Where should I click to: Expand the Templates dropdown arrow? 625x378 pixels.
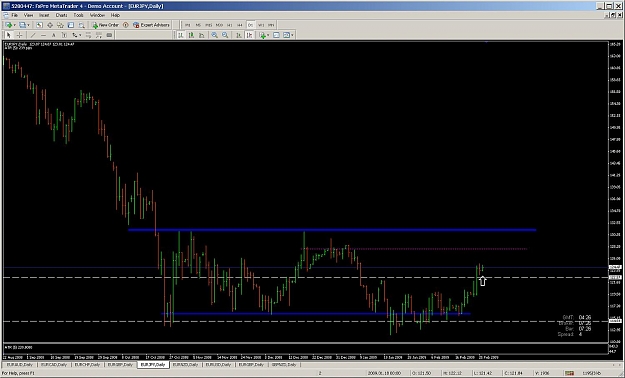292,35
